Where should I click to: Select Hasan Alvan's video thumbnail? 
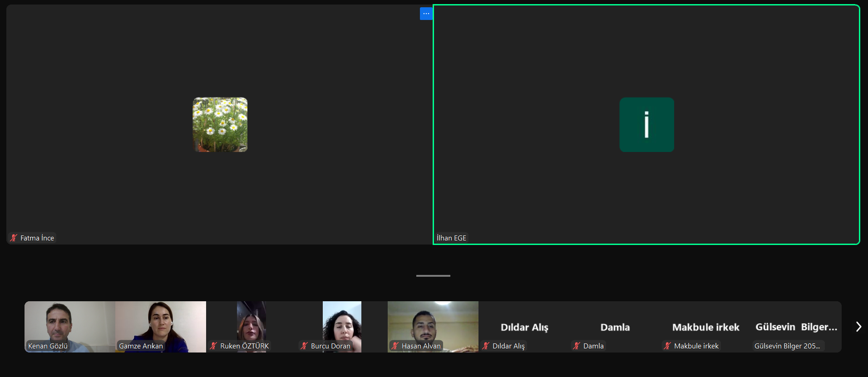pos(433,322)
